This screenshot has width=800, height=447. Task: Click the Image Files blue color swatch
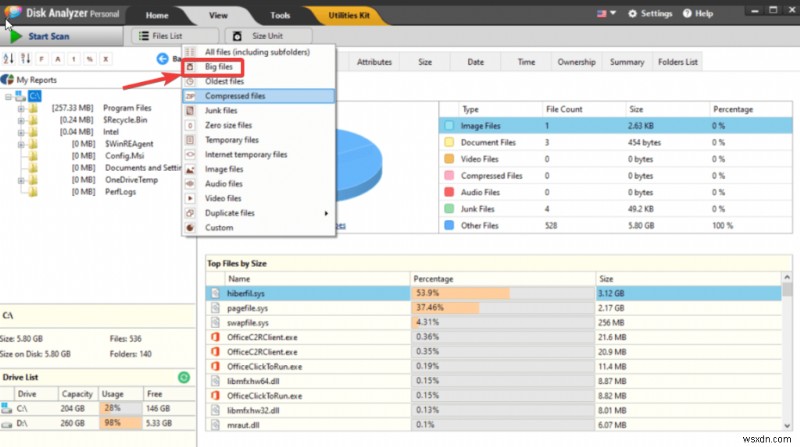(x=449, y=126)
